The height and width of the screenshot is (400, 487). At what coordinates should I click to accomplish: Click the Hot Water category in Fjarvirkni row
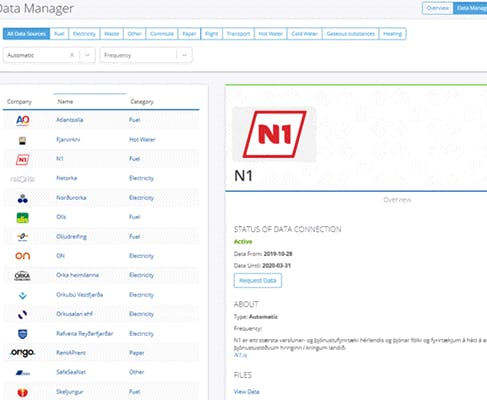[x=142, y=140]
